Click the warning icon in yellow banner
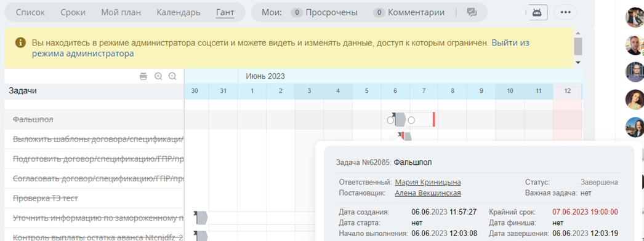 [20, 42]
